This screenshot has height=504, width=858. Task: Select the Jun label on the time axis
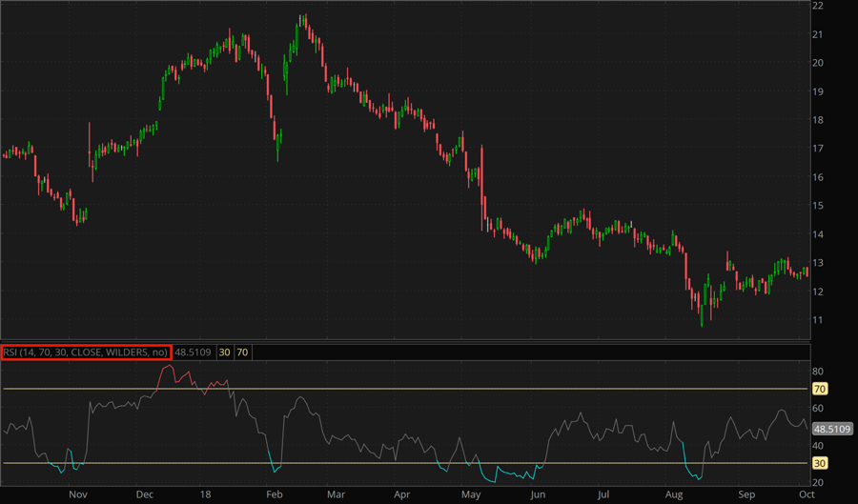[x=539, y=495]
